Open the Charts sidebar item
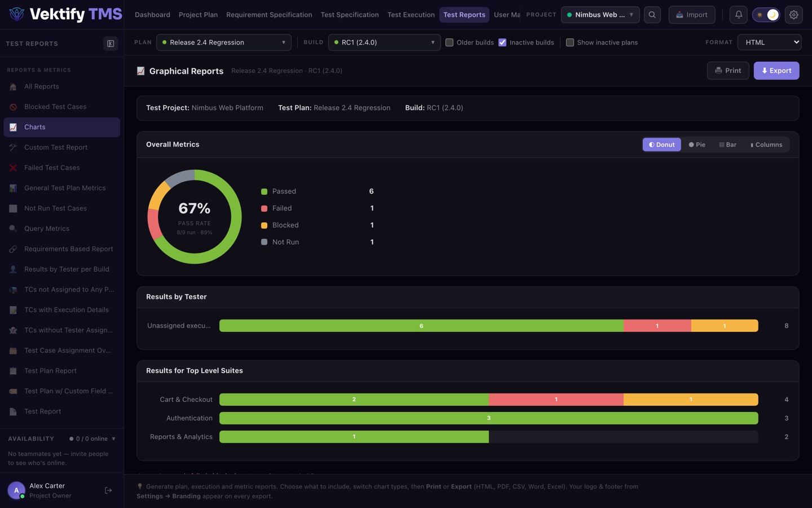The height and width of the screenshot is (508, 812). point(62,127)
